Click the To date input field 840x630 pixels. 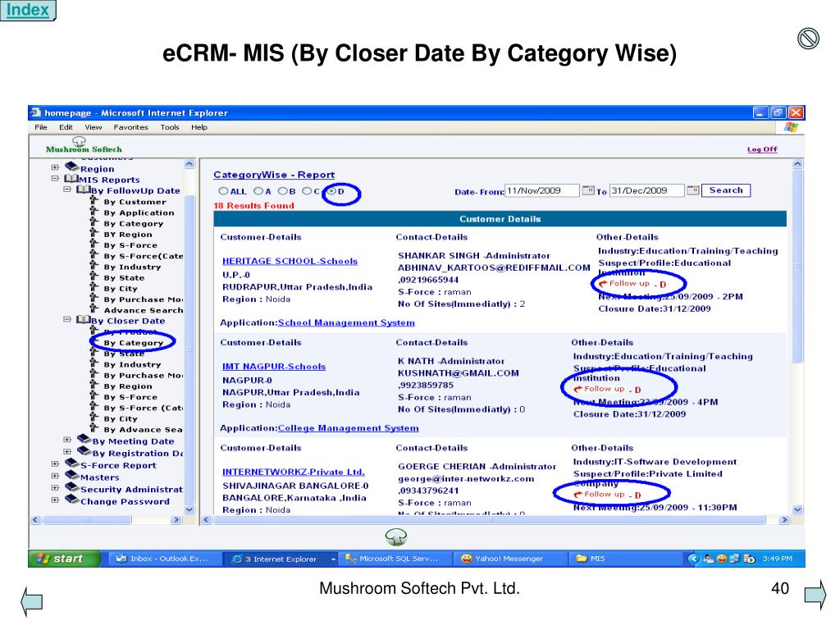(x=646, y=190)
